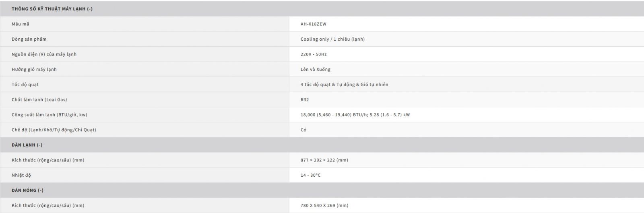Select the 18,000 BTU/h cooling capacity value

pos(355,115)
